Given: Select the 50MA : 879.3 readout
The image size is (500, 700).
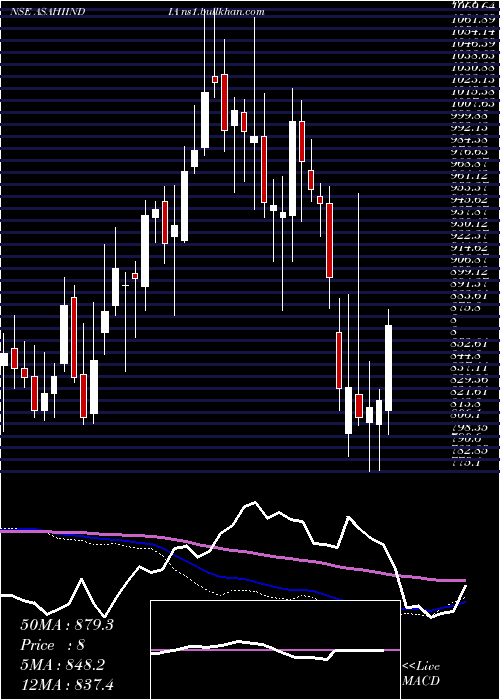Looking at the screenshot, I should click(67, 625).
